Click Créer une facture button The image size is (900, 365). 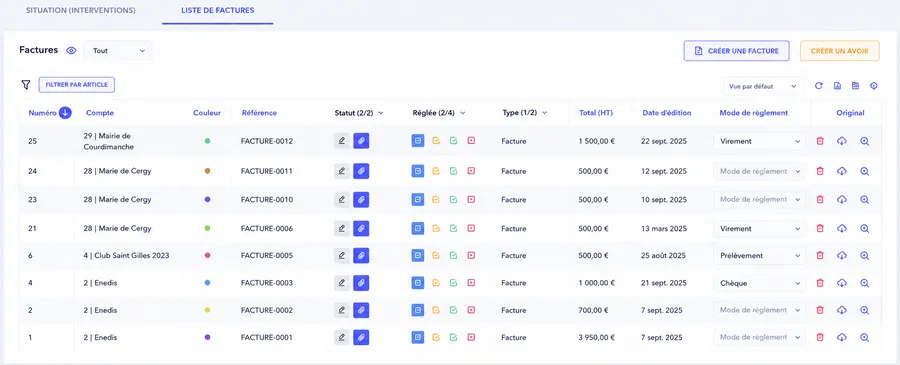point(736,51)
